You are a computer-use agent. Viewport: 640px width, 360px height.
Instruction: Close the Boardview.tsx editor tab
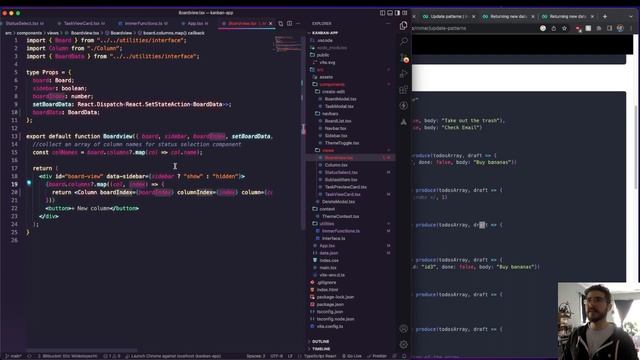coord(271,24)
